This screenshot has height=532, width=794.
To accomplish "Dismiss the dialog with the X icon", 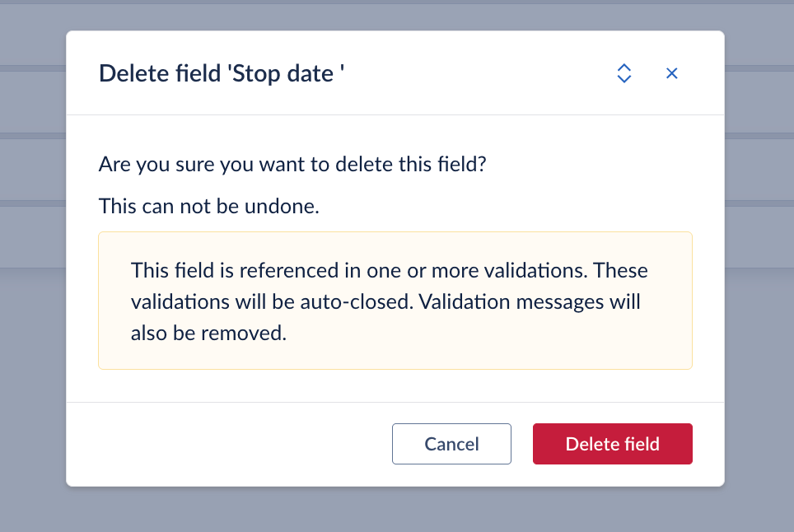I will coord(672,73).
